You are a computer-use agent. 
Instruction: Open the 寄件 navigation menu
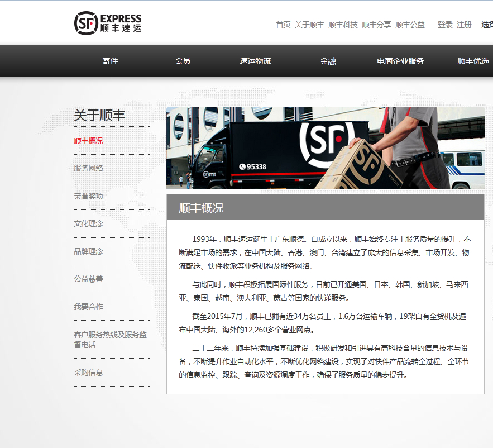click(x=111, y=61)
